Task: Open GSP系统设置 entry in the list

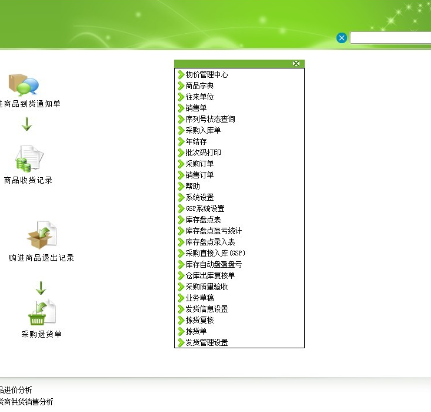Action: [x=205, y=208]
